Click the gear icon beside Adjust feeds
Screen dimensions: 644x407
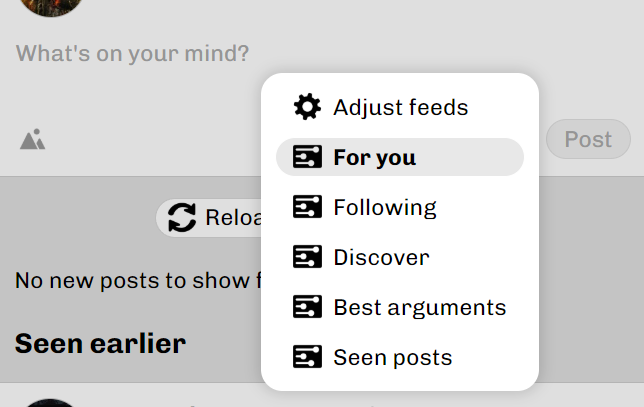click(307, 107)
